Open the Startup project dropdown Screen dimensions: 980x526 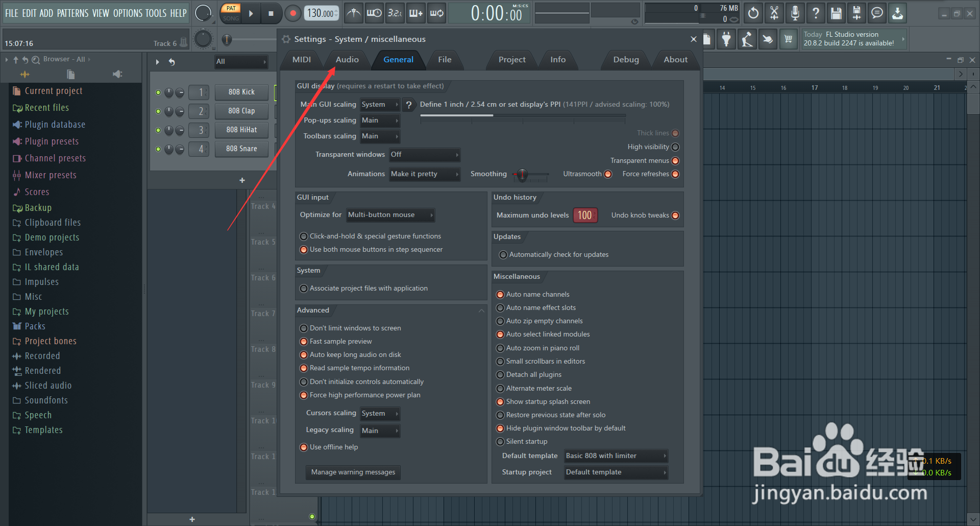pyautogui.click(x=616, y=472)
